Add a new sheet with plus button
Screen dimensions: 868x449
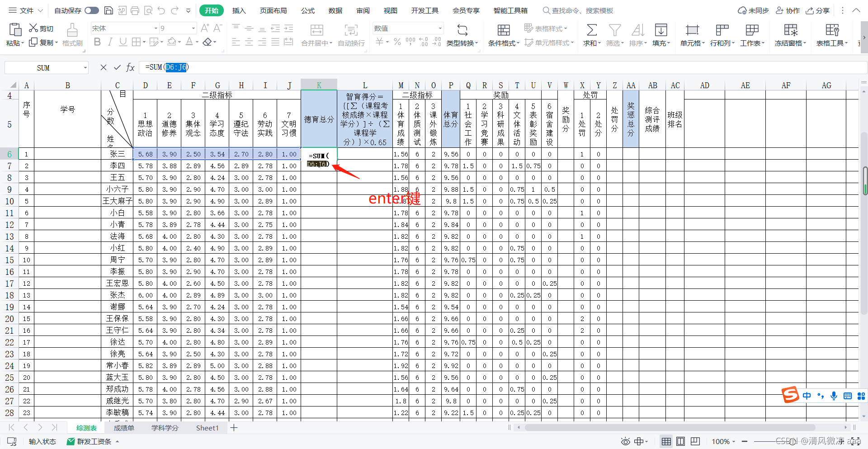234,428
